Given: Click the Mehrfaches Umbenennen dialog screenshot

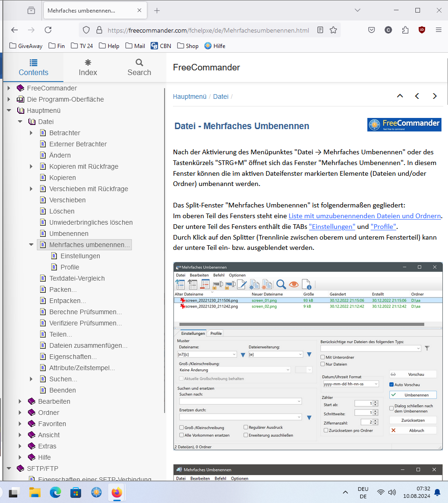Looking at the screenshot, I should pos(308,356).
